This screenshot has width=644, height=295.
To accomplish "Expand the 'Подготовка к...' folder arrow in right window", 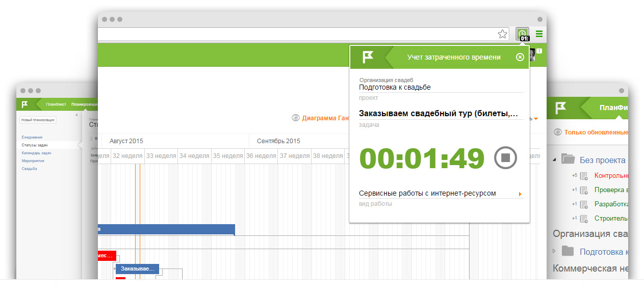I will 554,251.
